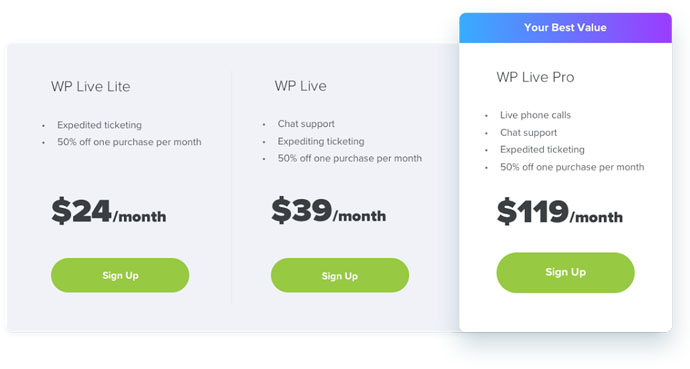Click Expedited ticketing in WP Live Lite
690x369 pixels.
tap(99, 125)
